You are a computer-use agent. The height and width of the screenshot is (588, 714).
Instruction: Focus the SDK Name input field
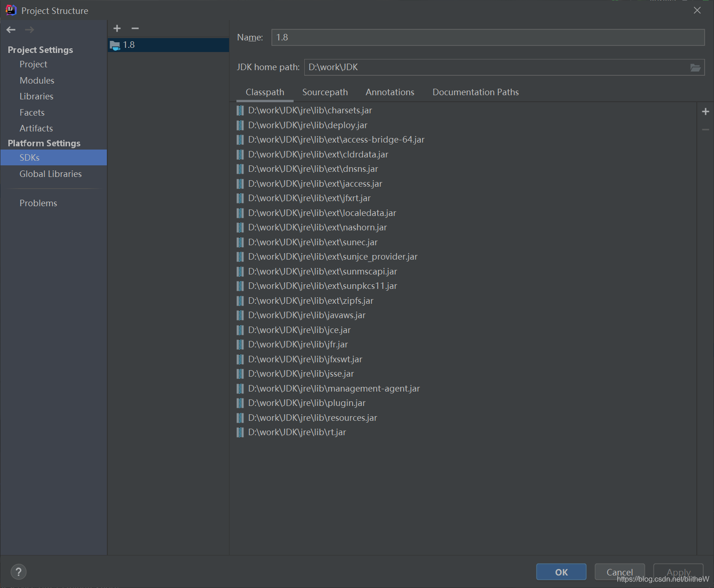pyautogui.click(x=488, y=38)
